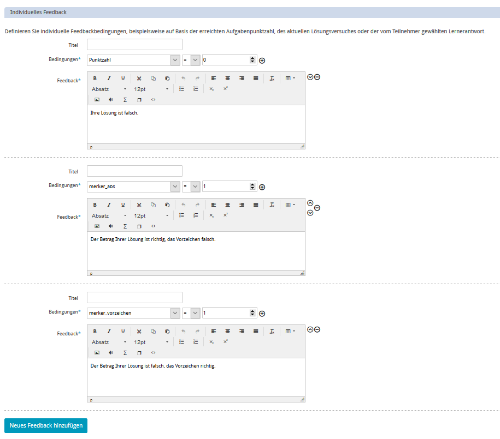Focus the Titel field above marker_abs

135,171
